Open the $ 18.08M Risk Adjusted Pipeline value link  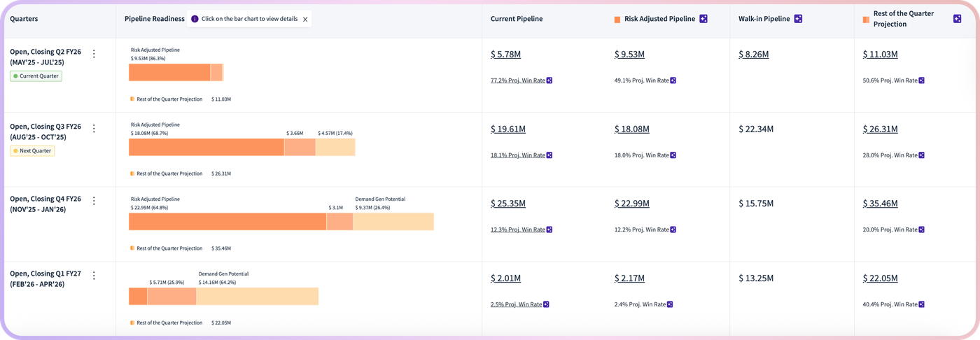(x=632, y=129)
